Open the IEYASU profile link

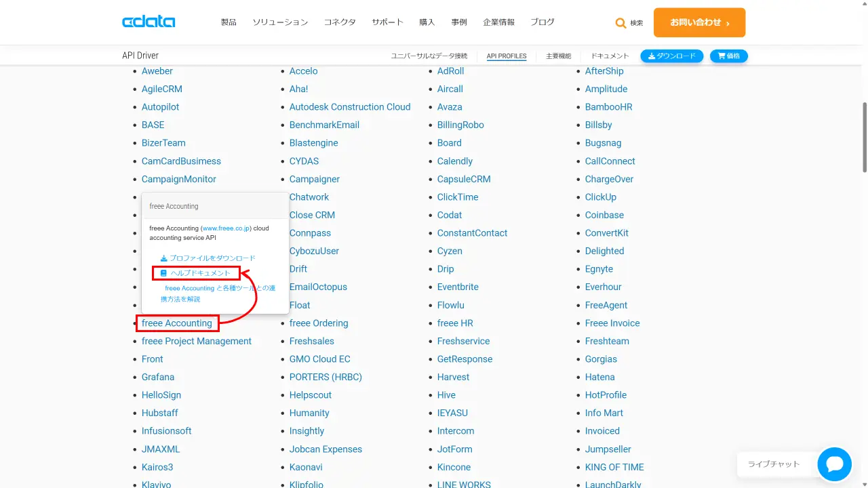452,413
